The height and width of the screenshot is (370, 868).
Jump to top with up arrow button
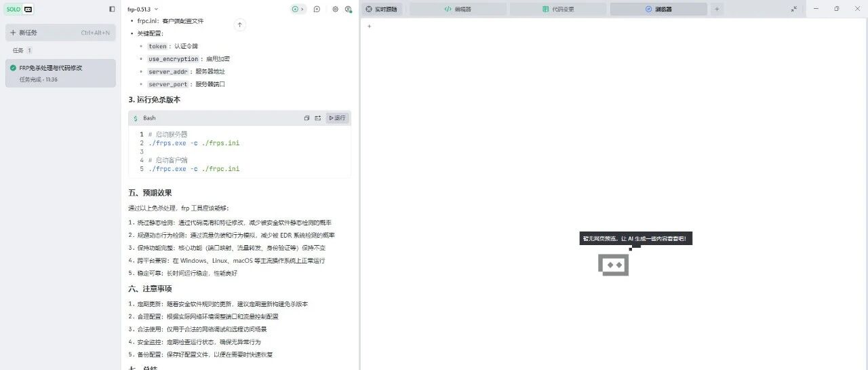click(x=239, y=24)
